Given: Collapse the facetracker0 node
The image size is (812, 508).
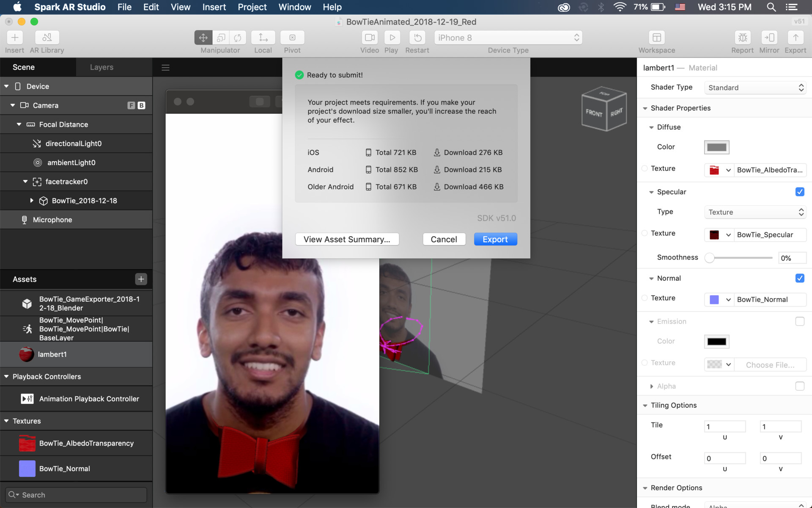Looking at the screenshot, I should click(x=25, y=182).
